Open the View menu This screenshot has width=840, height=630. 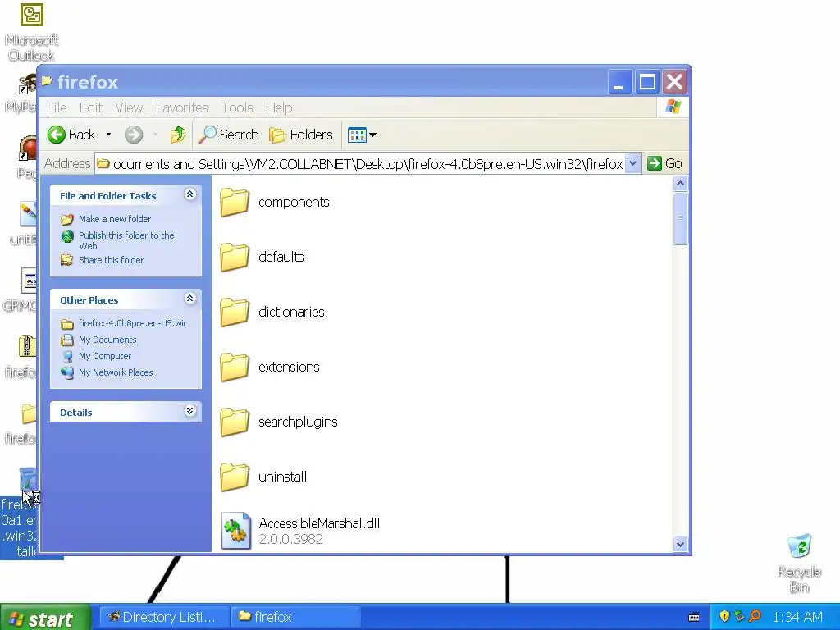pyautogui.click(x=129, y=107)
